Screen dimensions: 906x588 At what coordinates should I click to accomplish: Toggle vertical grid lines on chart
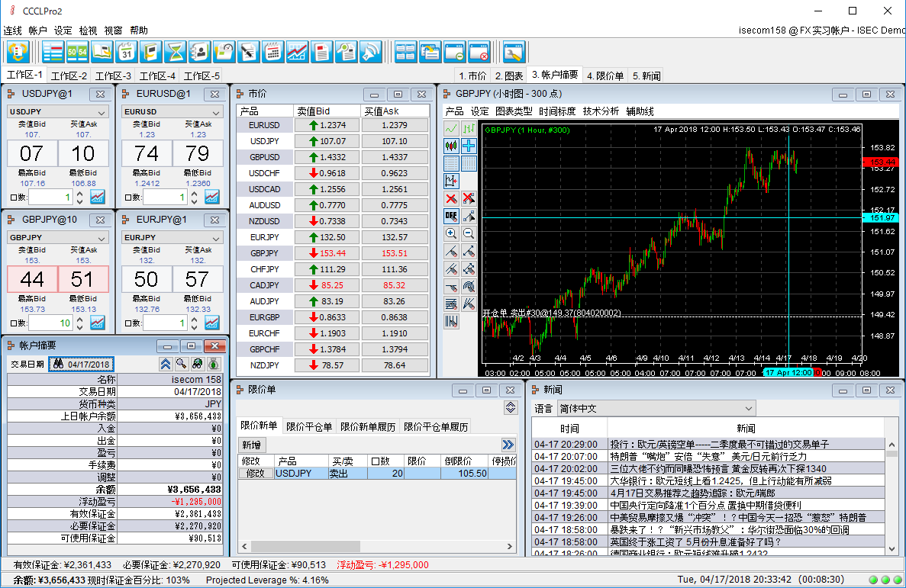click(469, 163)
